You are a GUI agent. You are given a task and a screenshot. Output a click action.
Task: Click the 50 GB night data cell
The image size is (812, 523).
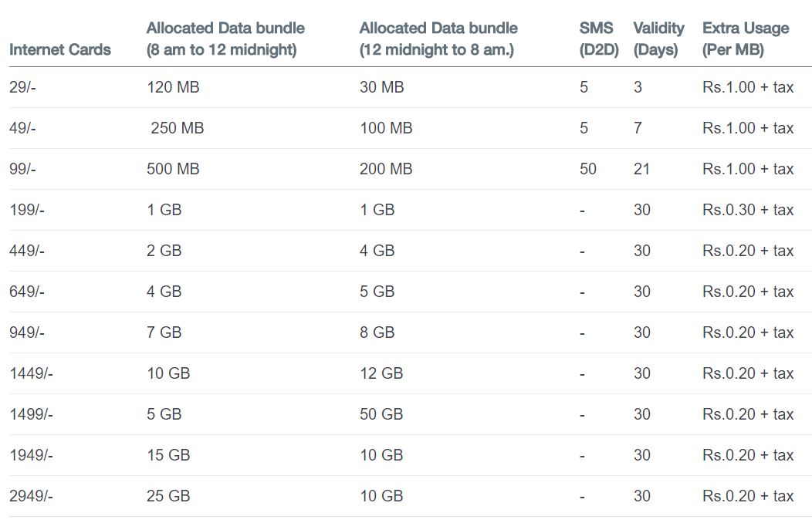381,413
